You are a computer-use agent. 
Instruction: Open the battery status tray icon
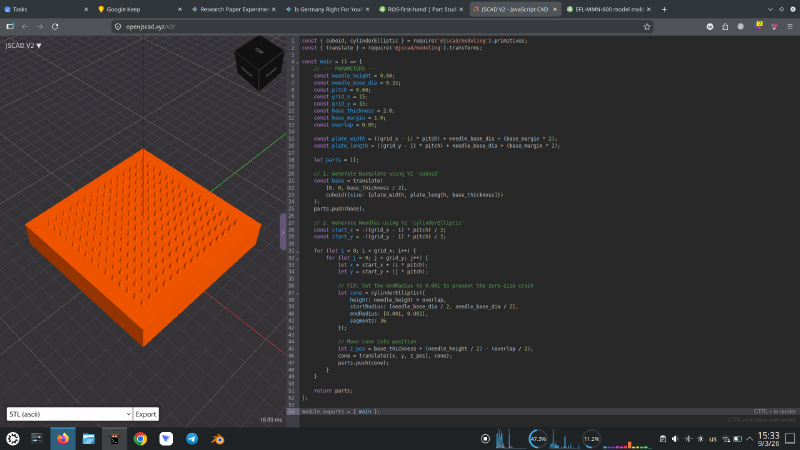[x=738, y=439]
